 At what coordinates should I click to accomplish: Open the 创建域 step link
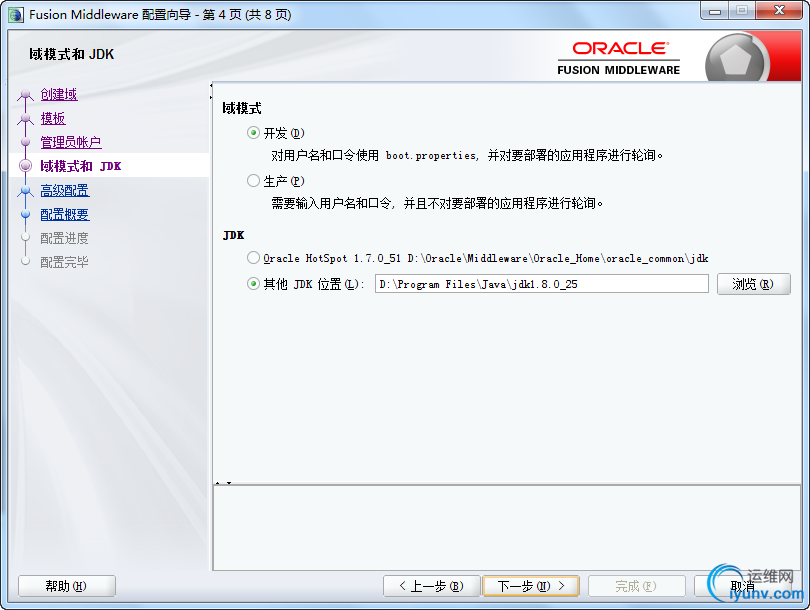point(59,95)
